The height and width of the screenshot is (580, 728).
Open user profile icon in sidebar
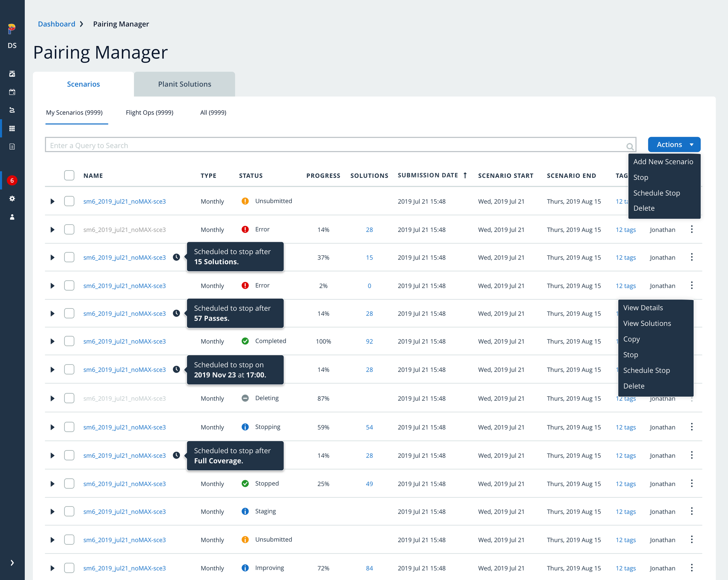pos(12,217)
